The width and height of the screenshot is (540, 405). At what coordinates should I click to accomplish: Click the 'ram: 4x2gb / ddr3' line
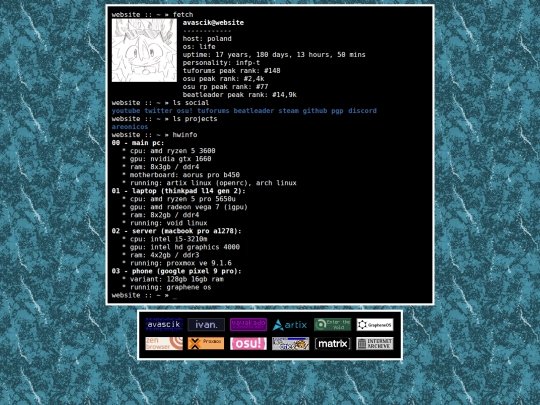[x=160, y=255]
